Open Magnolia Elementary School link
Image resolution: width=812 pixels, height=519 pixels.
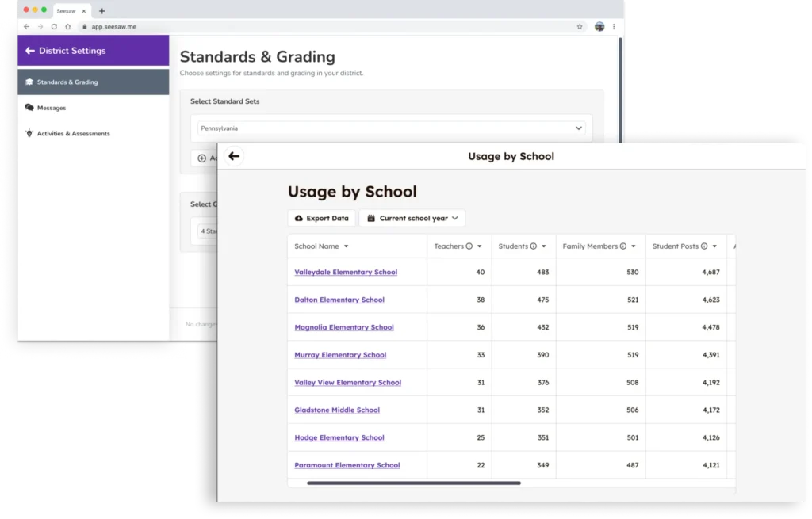(344, 327)
